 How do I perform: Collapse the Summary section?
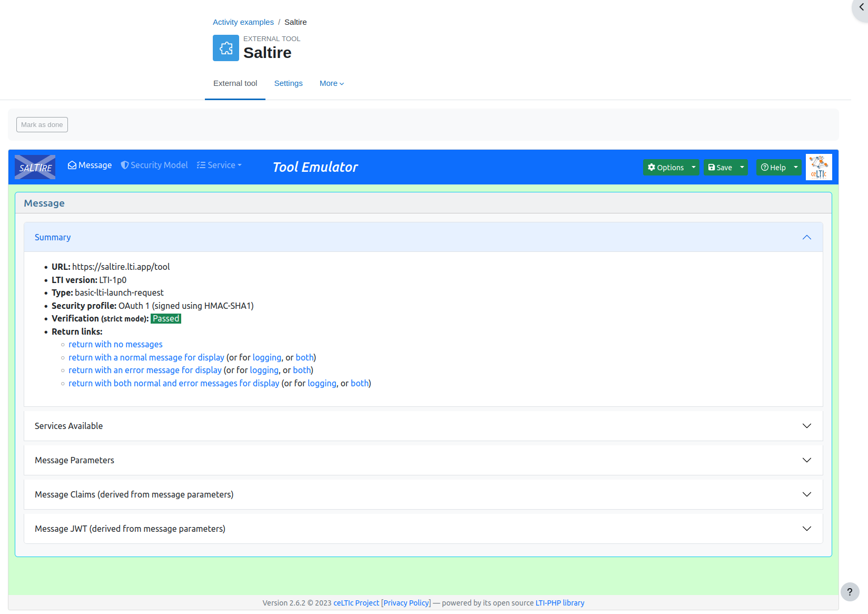[x=423, y=237]
